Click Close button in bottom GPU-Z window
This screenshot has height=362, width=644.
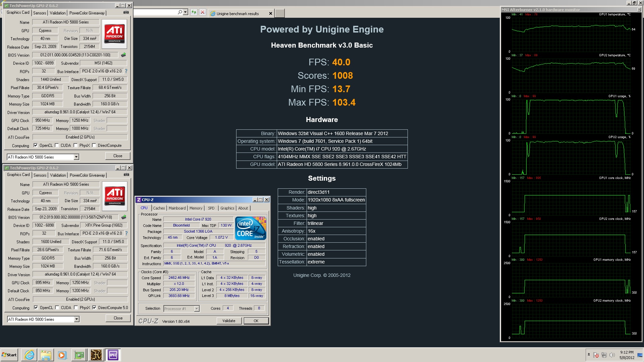pos(118,318)
